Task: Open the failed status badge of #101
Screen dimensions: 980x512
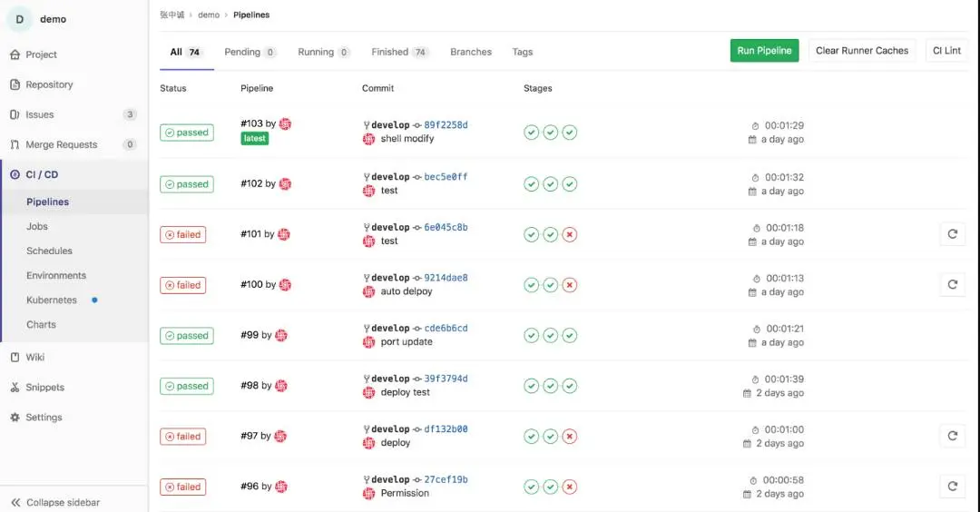Action: click(x=183, y=234)
